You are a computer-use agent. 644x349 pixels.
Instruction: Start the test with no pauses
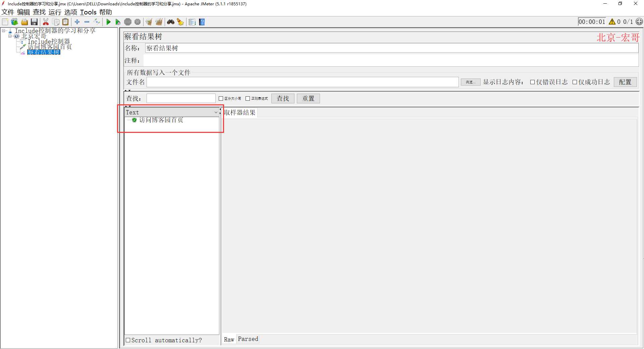pyautogui.click(x=118, y=22)
